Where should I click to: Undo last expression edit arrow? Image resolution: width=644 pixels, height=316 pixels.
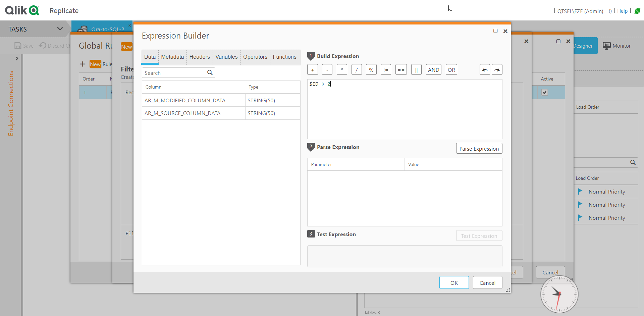[x=485, y=70]
